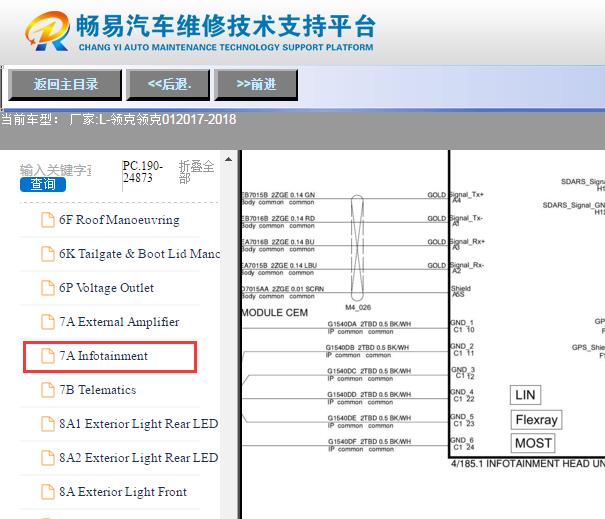Click the 折叠全部 collapse-all link

coord(196,172)
